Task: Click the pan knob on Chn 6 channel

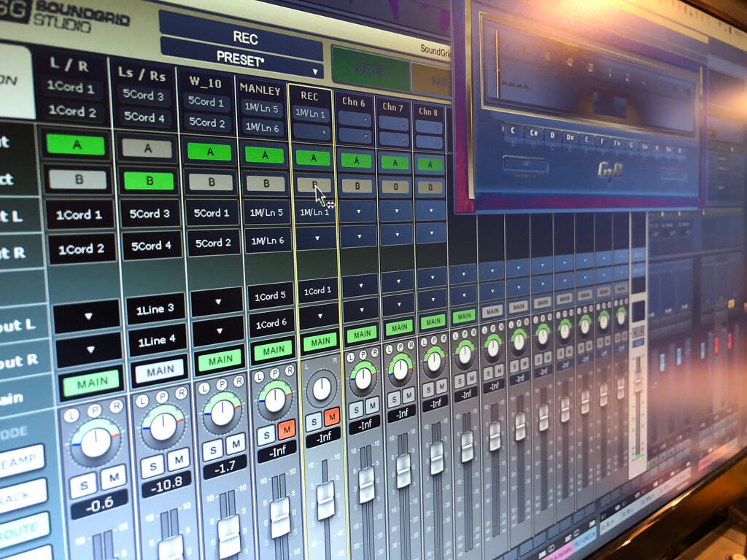Action: (x=363, y=378)
